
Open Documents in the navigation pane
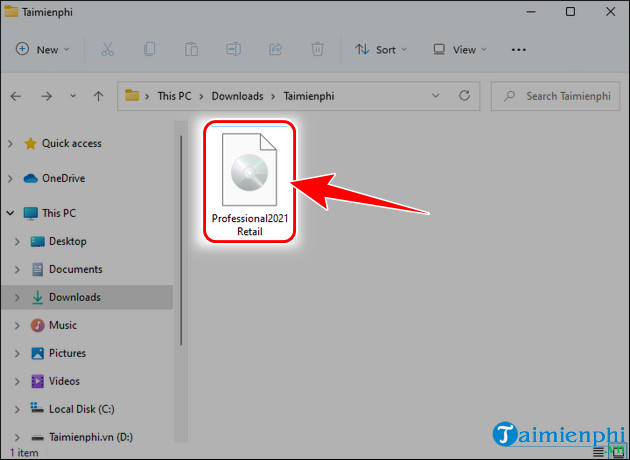pos(76,269)
